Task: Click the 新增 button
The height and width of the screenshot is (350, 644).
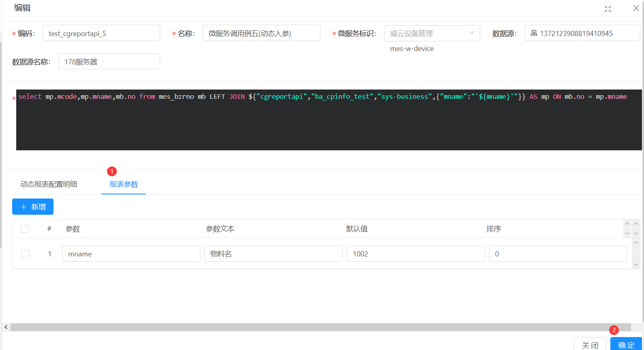Action: pos(33,207)
